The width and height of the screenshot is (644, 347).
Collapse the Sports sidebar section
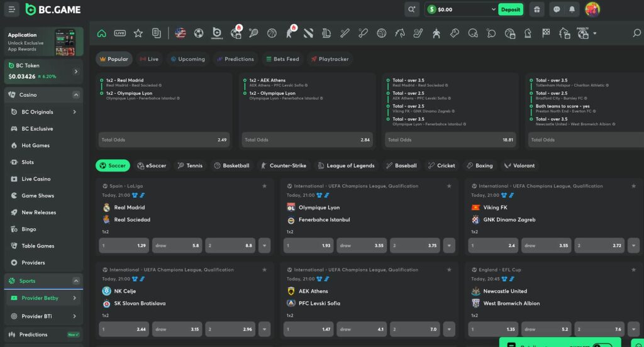[76, 281]
